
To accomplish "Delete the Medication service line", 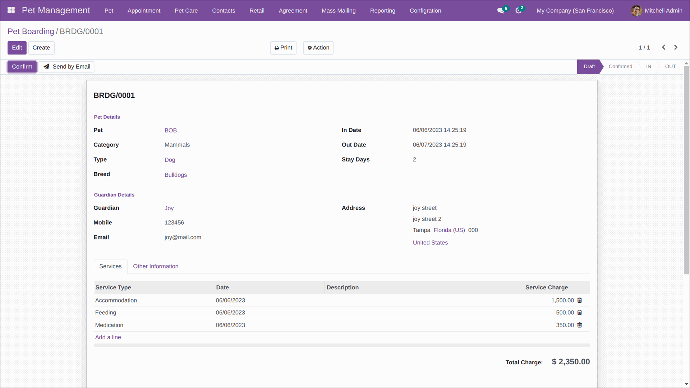I will click(x=580, y=325).
